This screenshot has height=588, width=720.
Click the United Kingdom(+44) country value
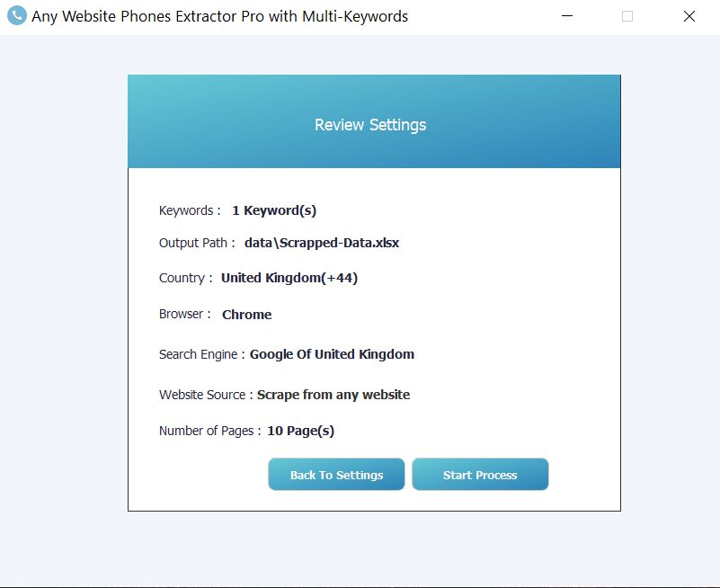pyautogui.click(x=289, y=279)
